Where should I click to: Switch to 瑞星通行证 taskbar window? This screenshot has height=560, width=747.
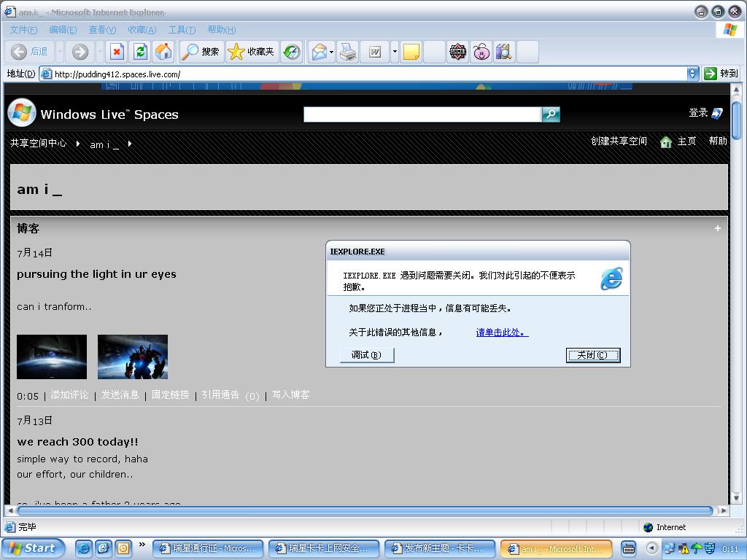click(x=208, y=548)
